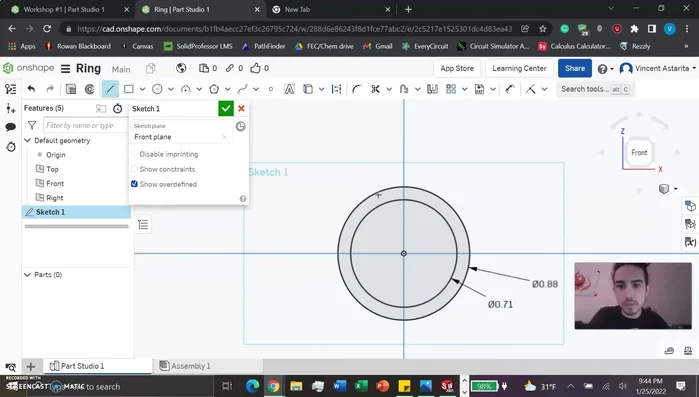The image size is (699, 397).
Task: Select the Sketch fillet tool
Action: point(356,89)
